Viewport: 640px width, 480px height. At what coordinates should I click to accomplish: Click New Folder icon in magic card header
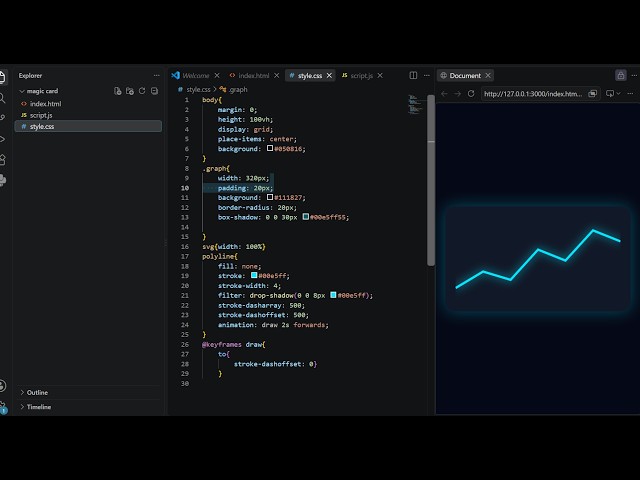click(130, 91)
